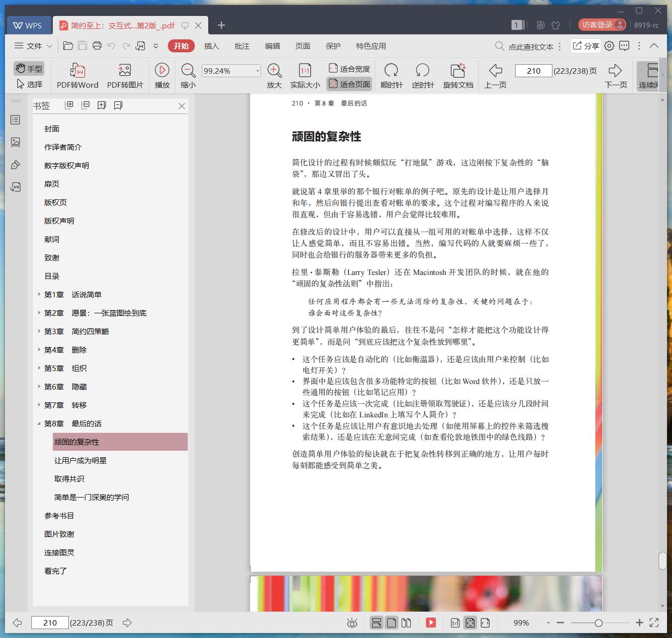Toggle 适合页面 fit page mode

349,84
